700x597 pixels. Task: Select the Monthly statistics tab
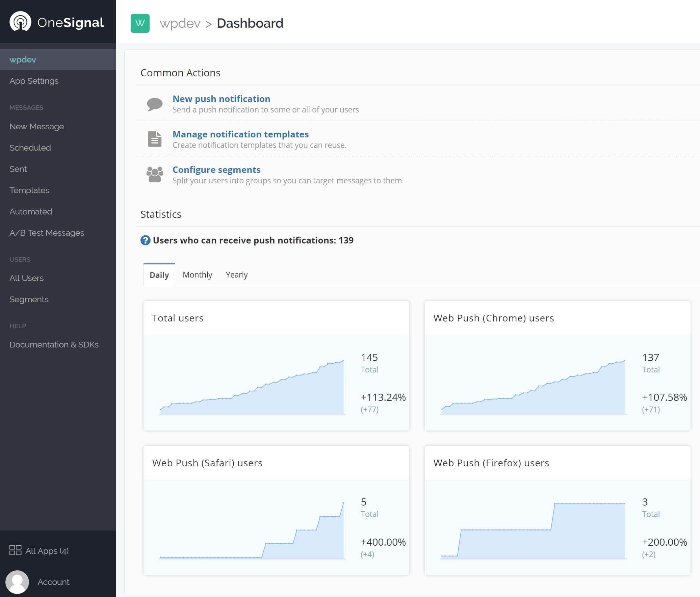point(197,274)
